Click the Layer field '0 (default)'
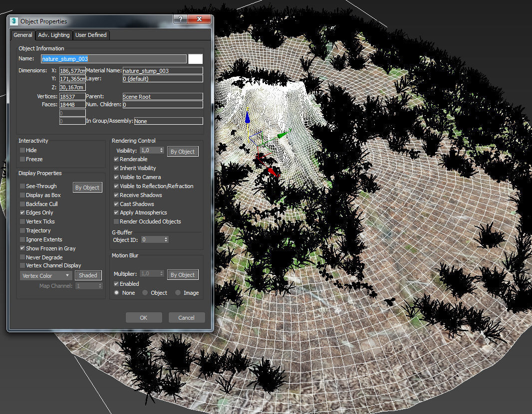The height and width of the screenshot is (414, 532). pos(163,79)
